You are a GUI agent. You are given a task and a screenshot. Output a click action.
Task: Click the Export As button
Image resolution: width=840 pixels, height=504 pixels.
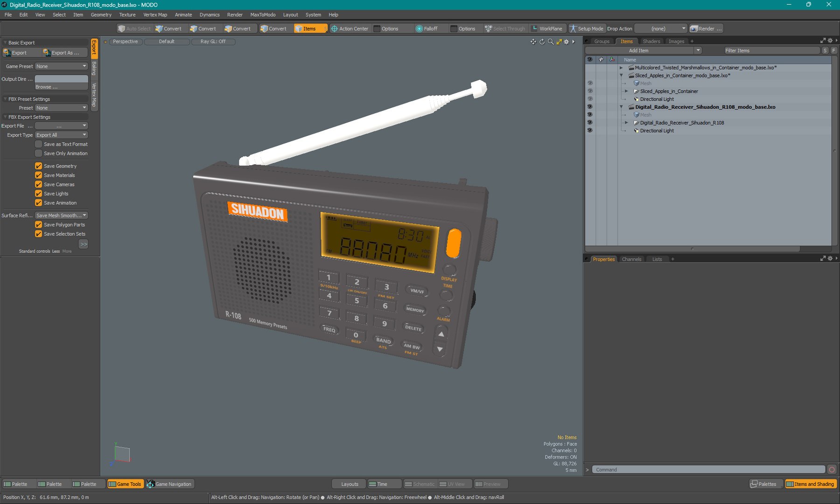[x=64, y=53]
